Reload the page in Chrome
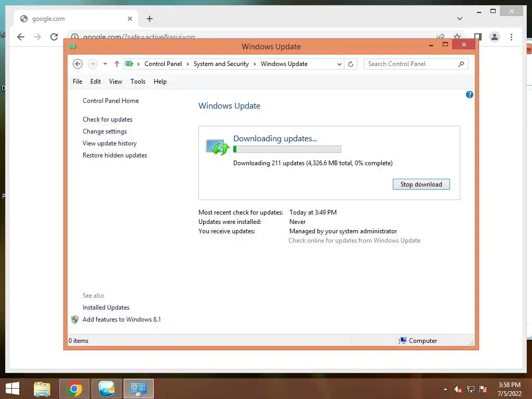 click(54, 37)
